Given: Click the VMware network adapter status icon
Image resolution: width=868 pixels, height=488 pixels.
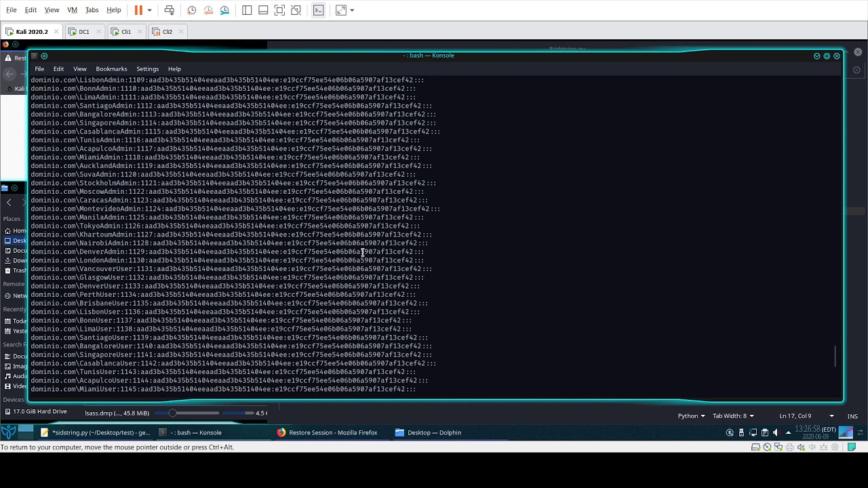Looking at the screenshot, I should [779, 447].
